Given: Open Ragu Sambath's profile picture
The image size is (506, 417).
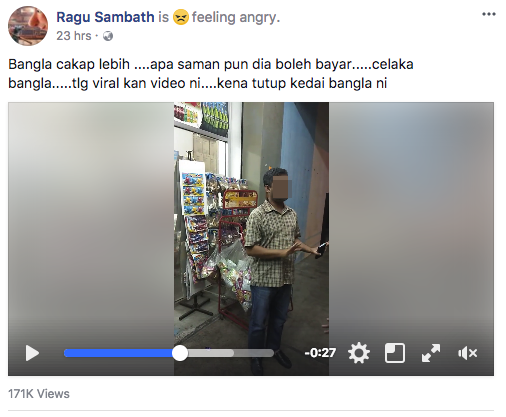Looking at the screenshot, I should click(x=28, y=26).
